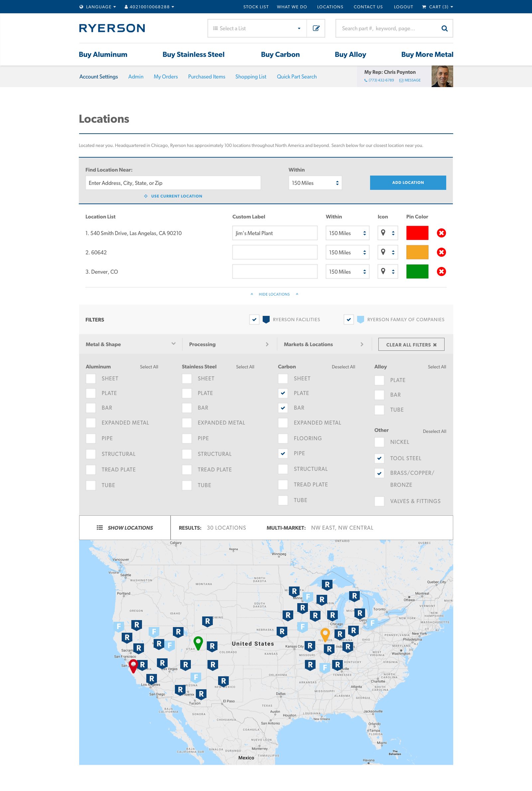Check the Alloy TUBE checkbox

pos(379,410)
